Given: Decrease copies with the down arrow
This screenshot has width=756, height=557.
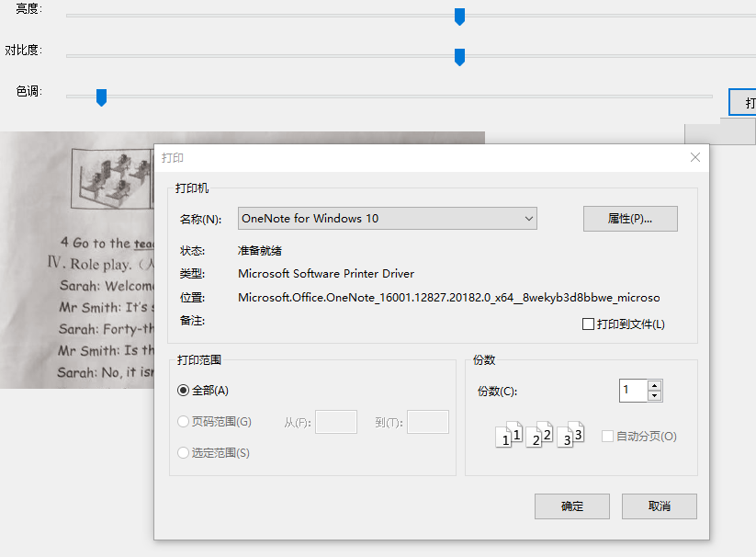Looking at the screenshot, I should click(654, 396).
